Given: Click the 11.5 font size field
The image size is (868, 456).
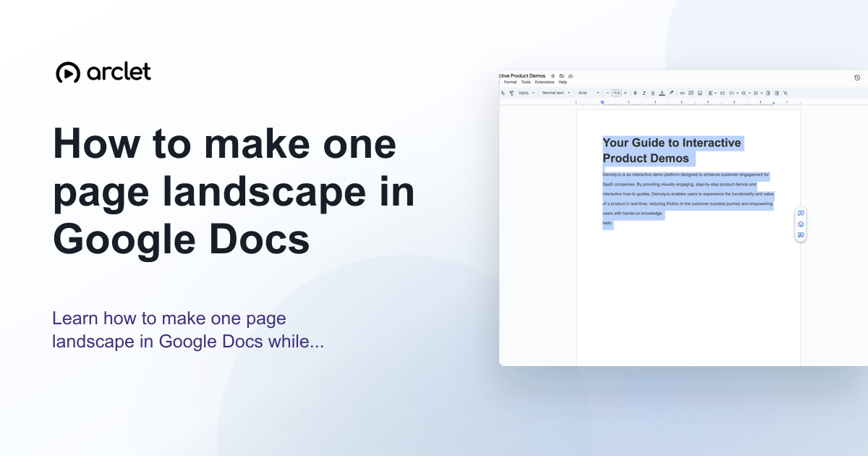Looking at the screenshot, I should pos(616,93).
